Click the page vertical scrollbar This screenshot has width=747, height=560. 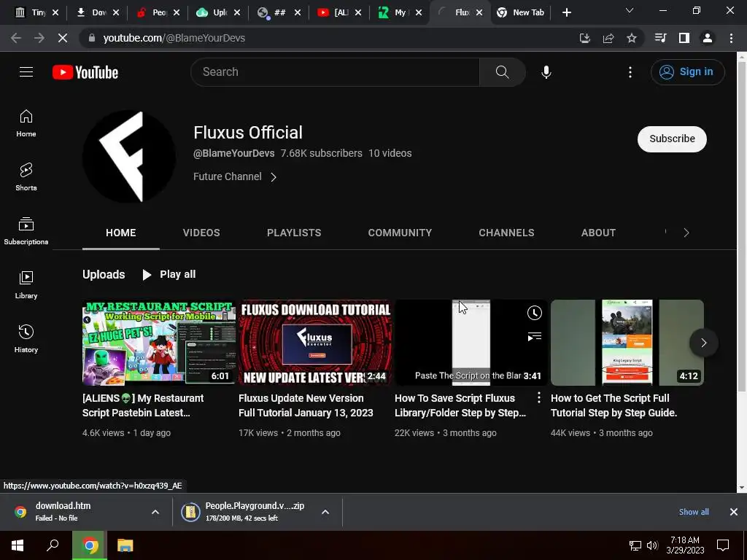[x=741, y=228]
